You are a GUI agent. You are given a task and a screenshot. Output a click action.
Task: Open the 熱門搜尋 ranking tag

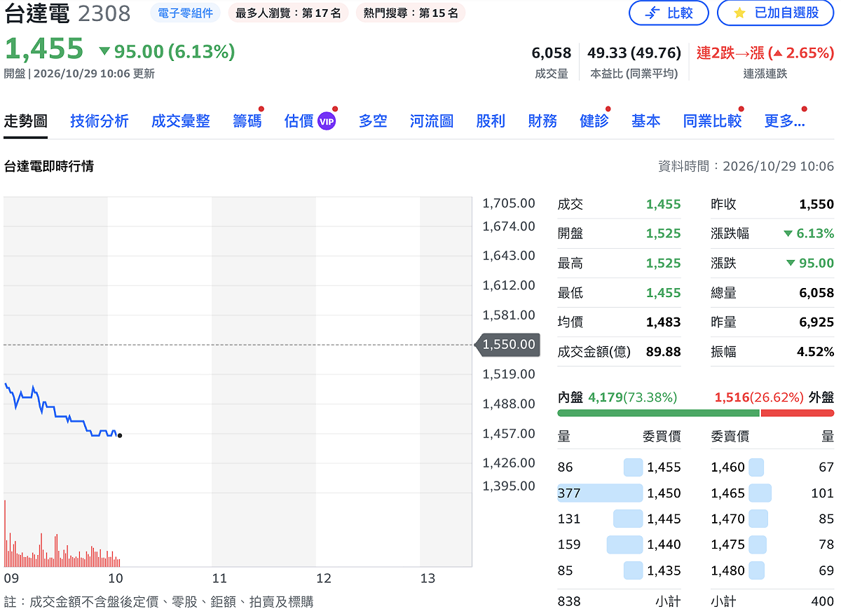pyautogui.click(x=411, y=13)
